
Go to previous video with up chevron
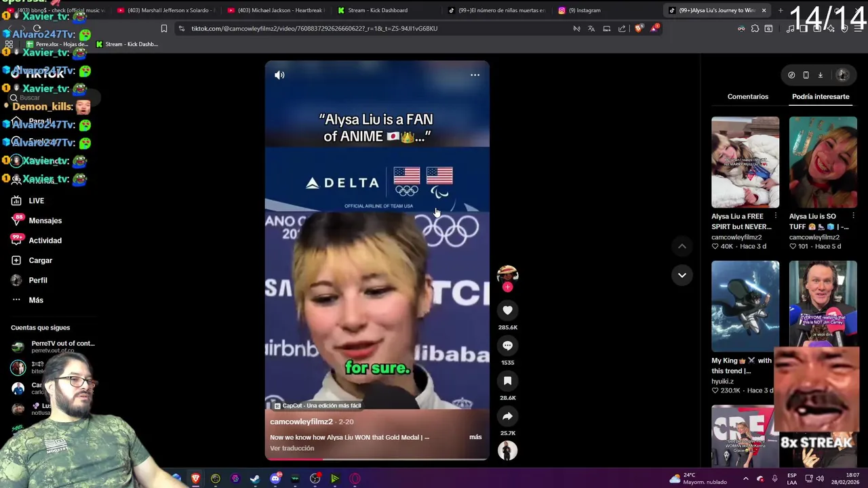(x=682, y=246)
